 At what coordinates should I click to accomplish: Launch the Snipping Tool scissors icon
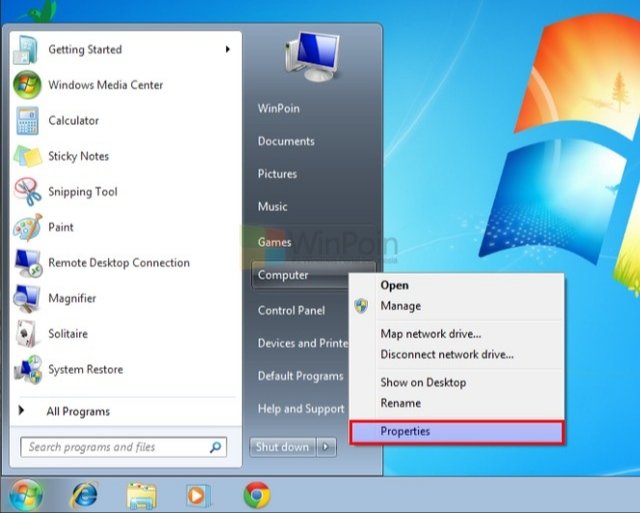(x=27, y=191)
